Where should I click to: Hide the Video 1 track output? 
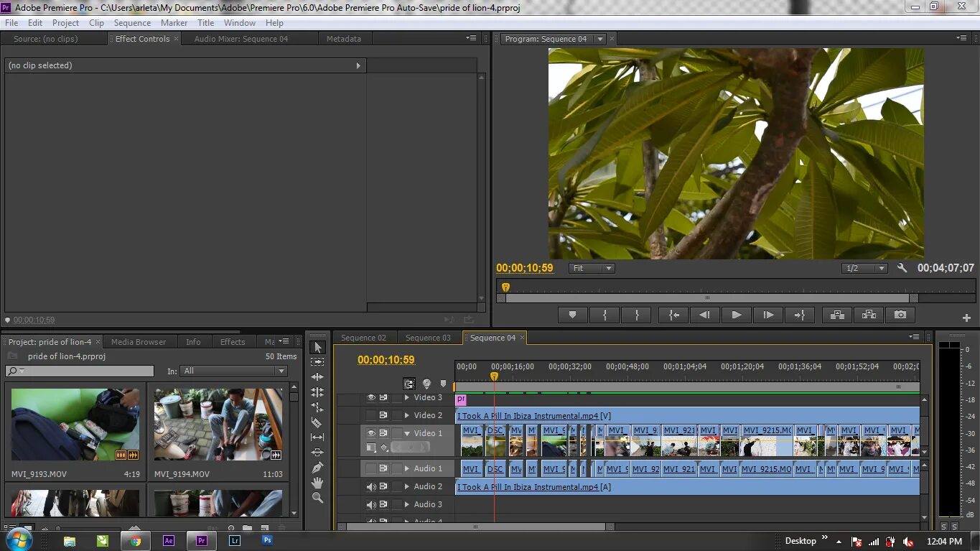(371, 433)
